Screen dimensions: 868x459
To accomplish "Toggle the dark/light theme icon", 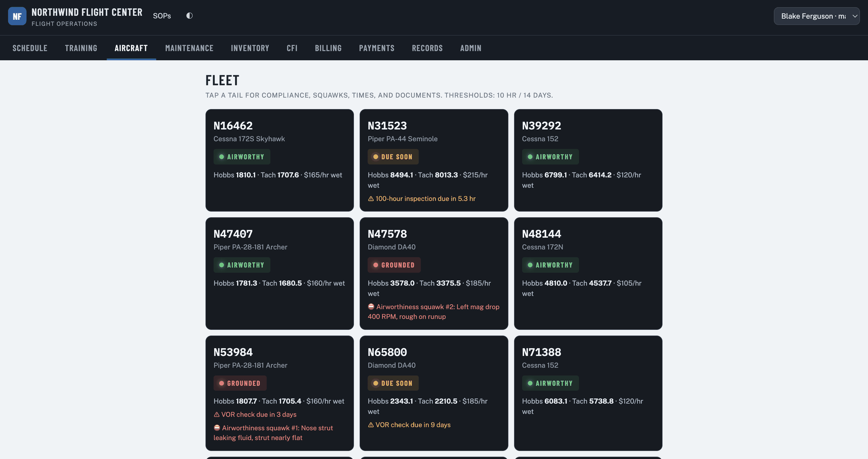I will pyautogui.click(x=190, y=16).
